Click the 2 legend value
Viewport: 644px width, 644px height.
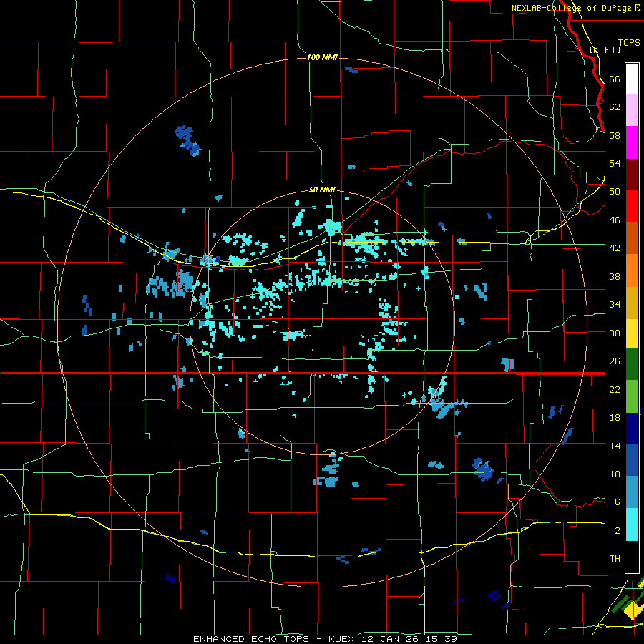tap(617, 531)
